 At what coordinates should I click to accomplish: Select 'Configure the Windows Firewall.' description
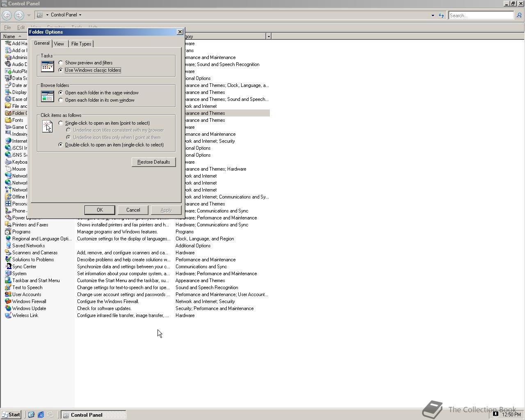pos(108,301)
